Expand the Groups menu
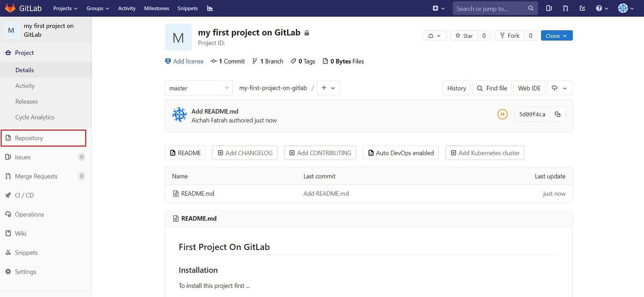This screenshot has height=297, width=644. 98,8
